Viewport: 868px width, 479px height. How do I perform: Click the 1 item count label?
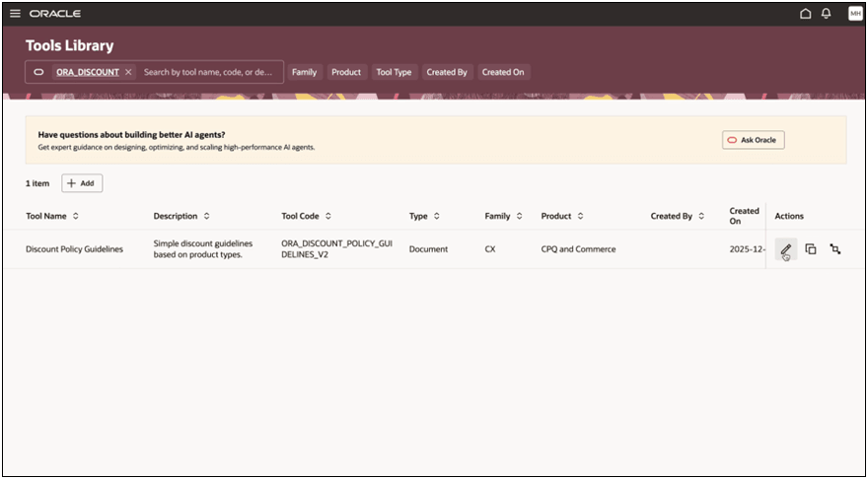coord(37,183)
